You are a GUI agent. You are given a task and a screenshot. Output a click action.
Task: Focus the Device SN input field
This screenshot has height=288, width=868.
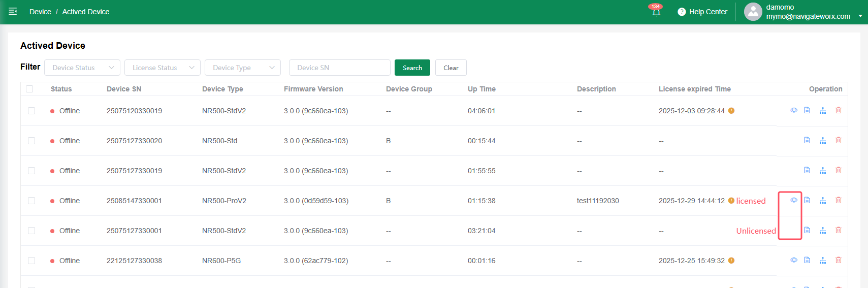click(x=339, y=68)
